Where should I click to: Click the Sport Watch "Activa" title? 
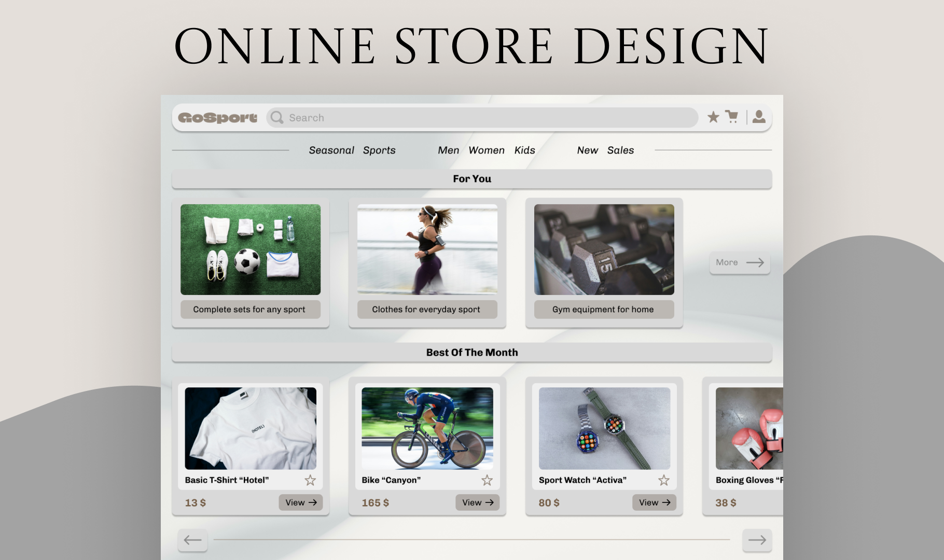[x=582, y=480]
